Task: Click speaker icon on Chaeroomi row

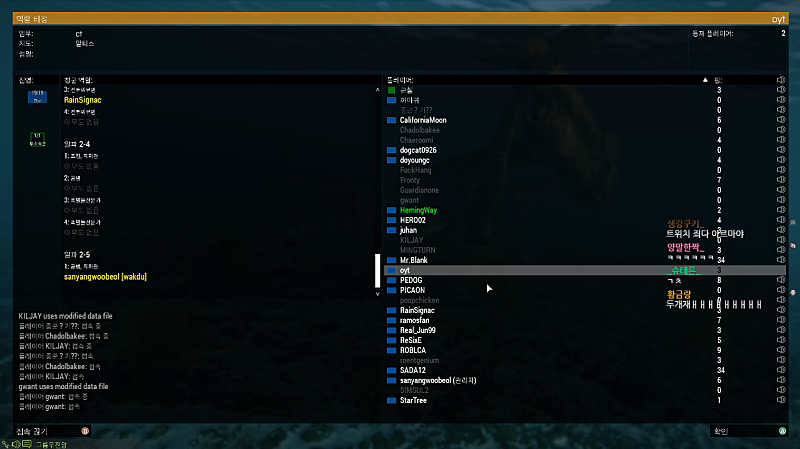Action: [x=781, y=140]
